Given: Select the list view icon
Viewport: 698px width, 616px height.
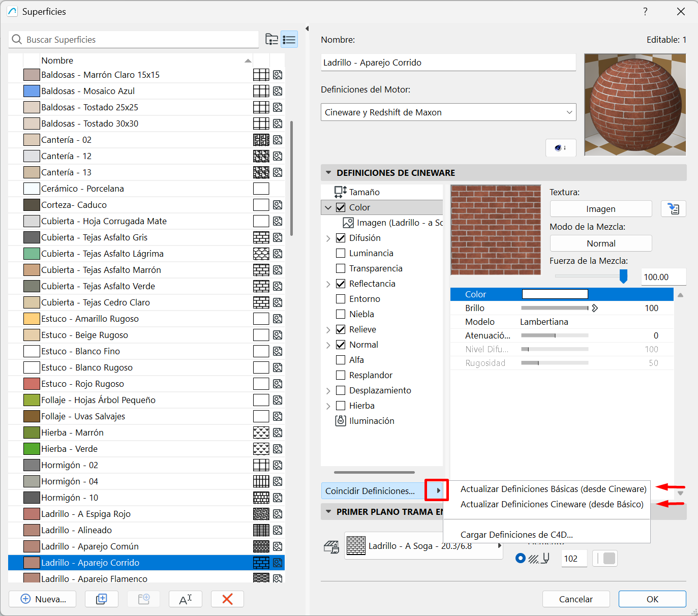Looking at the screenshot, I should [x=289, y=39].
